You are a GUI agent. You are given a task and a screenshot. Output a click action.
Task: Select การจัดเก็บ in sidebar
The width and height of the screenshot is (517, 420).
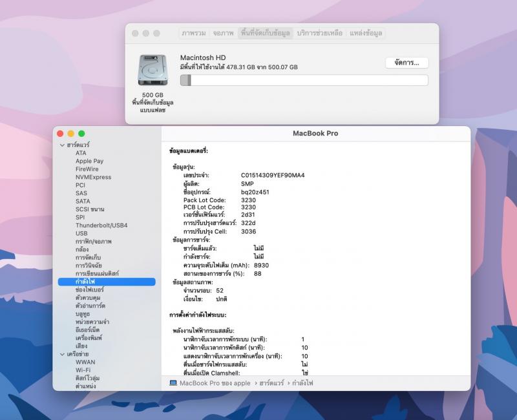click(x=88, y=257)
